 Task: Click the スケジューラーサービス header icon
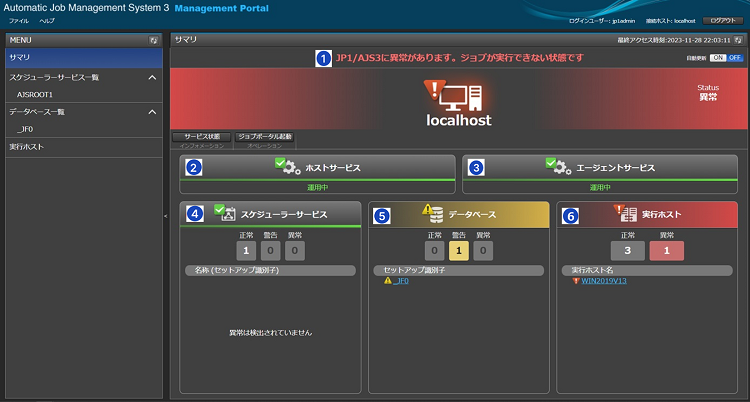[225, 213]
